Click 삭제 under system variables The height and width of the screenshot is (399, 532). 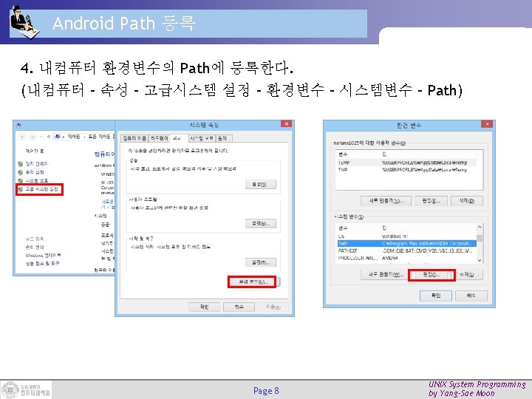click(x=470, y=274)
